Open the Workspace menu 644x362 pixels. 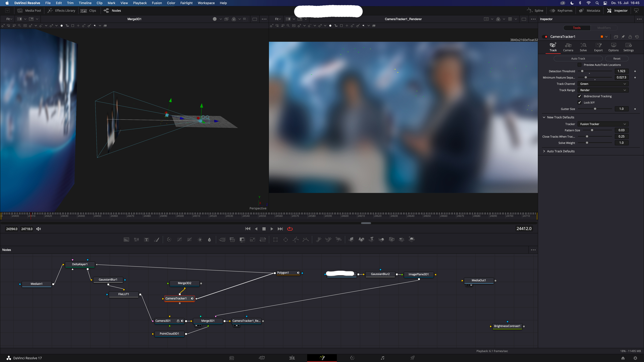[206, 3]
